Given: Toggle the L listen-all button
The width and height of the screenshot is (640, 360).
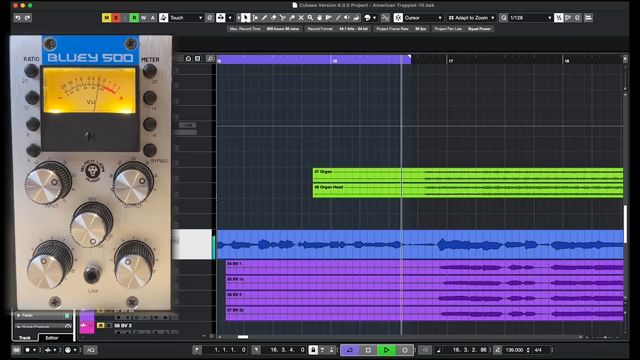Looking at the screenshot, I should tap(125, 18).
